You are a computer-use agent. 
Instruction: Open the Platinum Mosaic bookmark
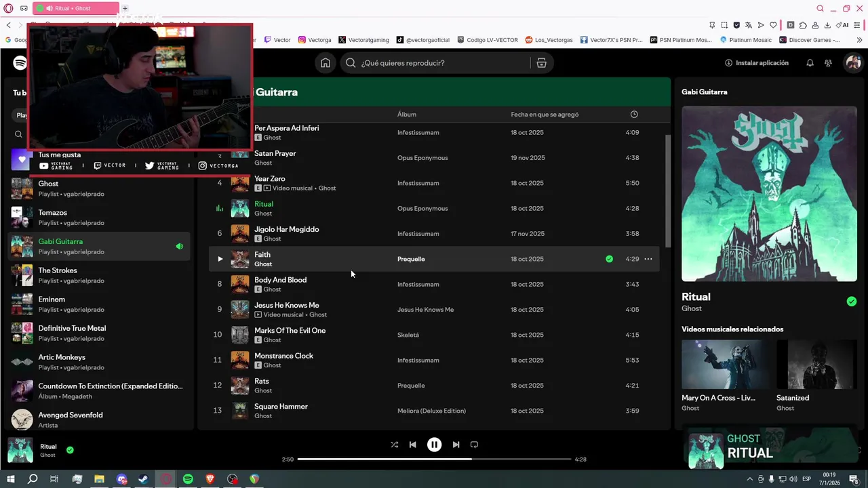(745, 40)
